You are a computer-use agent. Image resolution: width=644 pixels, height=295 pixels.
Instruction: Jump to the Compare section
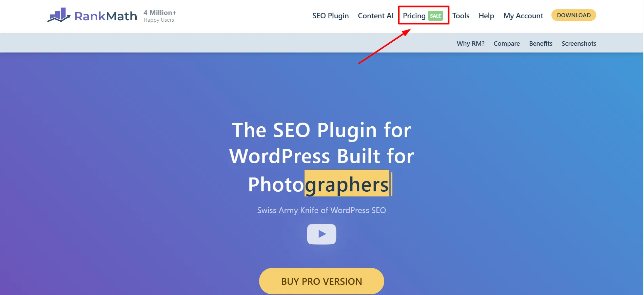(x=507, y=44)
